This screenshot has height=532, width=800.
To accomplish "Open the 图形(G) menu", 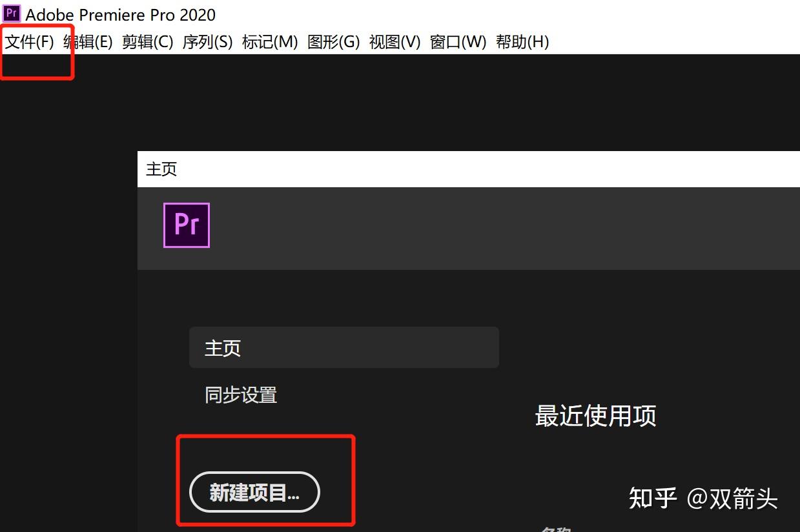I will (333, 41).
